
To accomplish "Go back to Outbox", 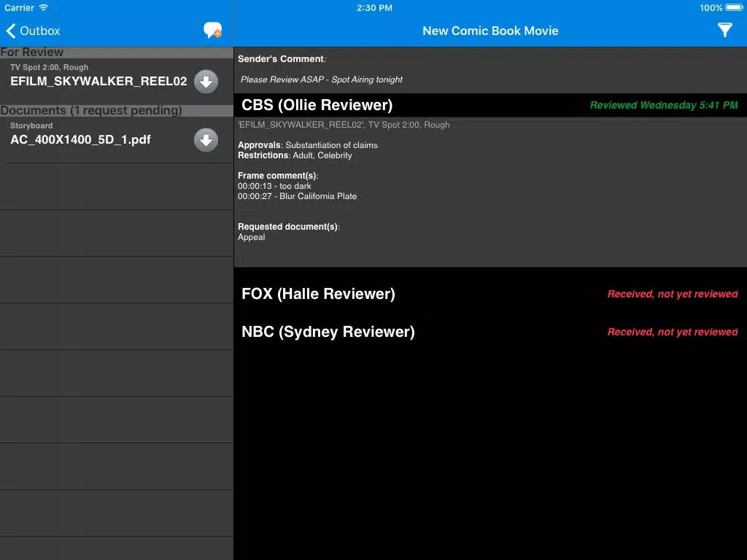I will 33,31.
